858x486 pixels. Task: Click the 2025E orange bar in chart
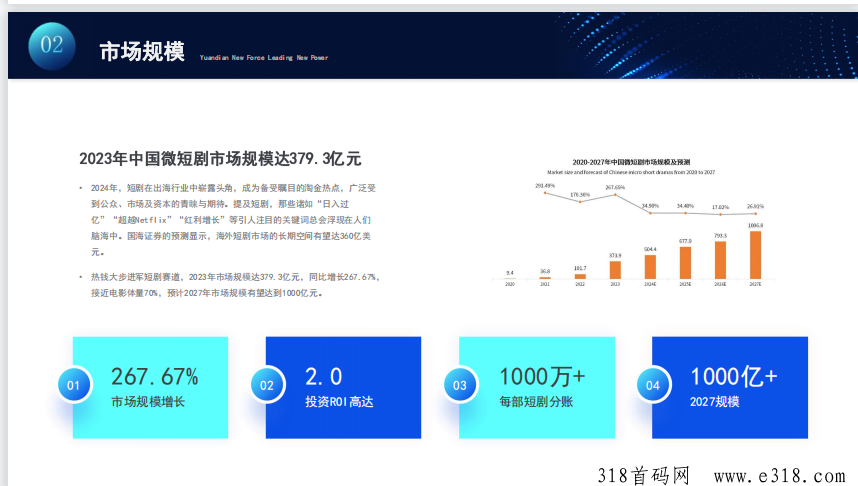point(685,263)
